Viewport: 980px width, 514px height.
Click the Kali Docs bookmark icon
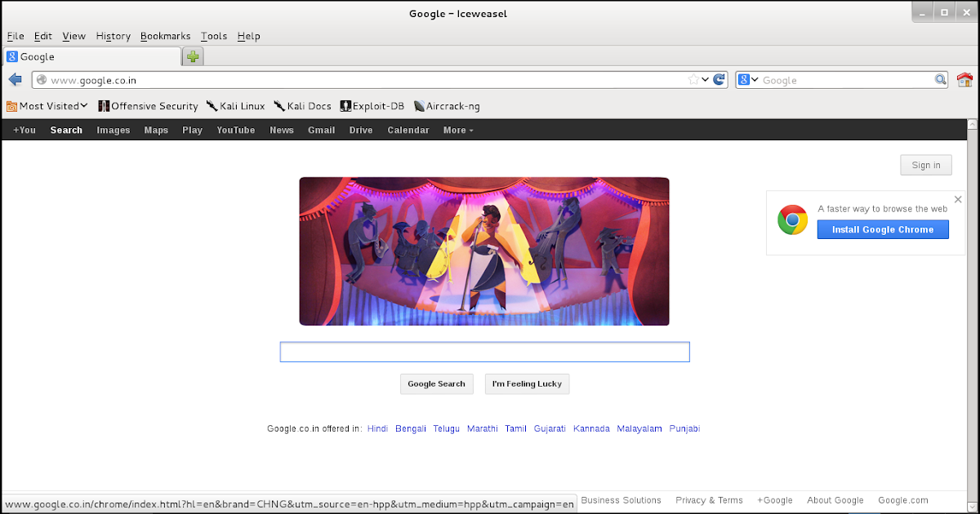click(279, 106)
